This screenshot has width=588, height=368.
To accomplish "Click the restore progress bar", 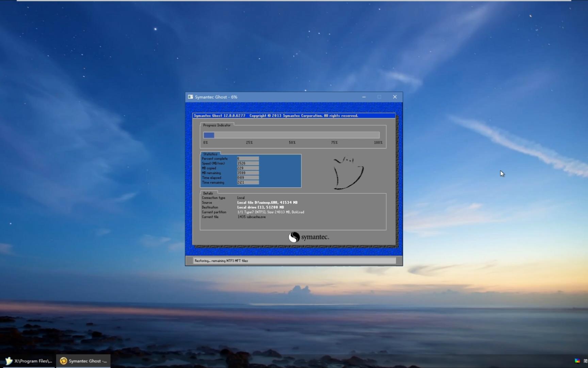I will point(291,135).
